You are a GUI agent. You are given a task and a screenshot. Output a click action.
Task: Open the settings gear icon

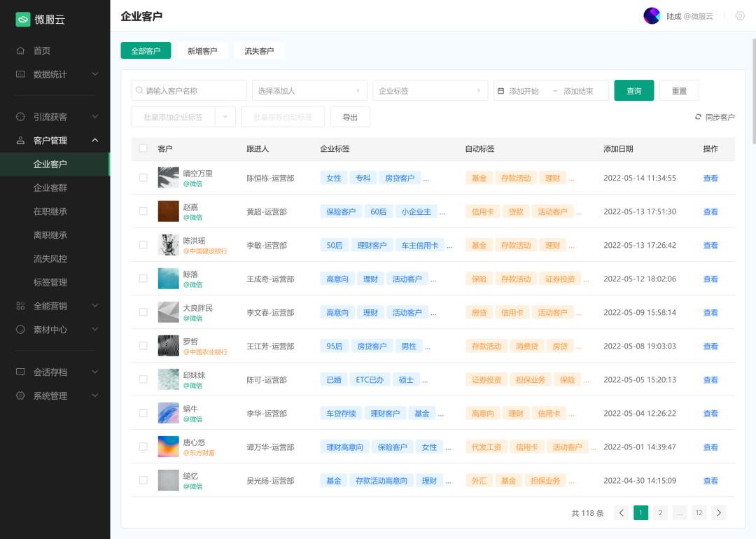point(740,16)
